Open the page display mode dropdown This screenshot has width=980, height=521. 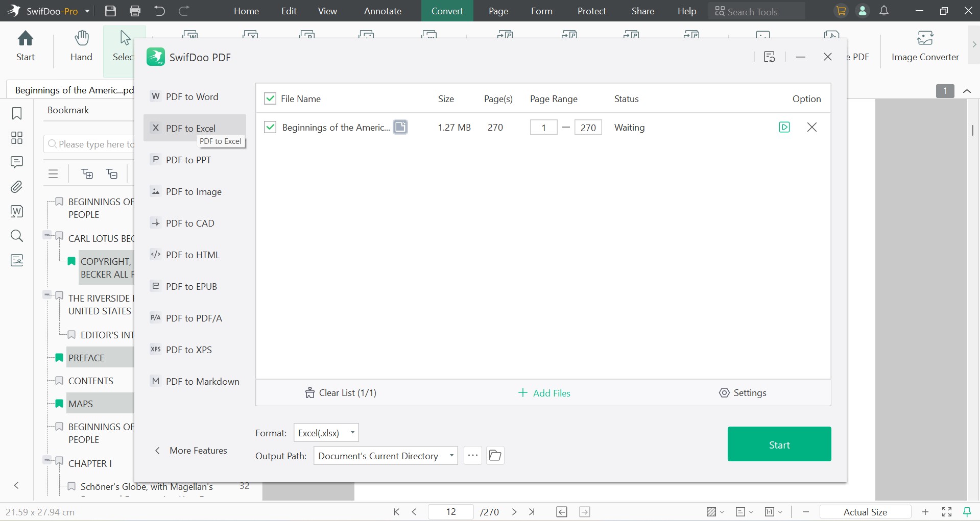(x=744, y=512)
